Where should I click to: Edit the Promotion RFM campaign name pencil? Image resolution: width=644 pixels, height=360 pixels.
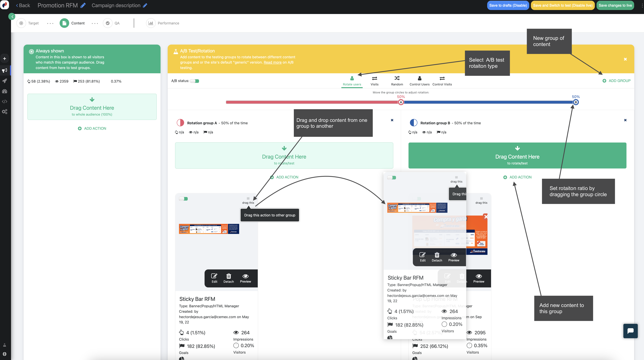83,5
